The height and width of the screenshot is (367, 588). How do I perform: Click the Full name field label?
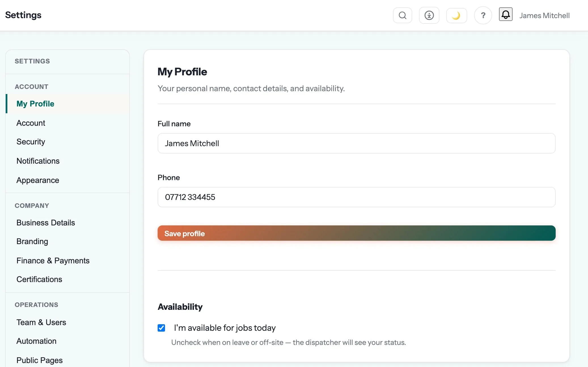point(174,124)
